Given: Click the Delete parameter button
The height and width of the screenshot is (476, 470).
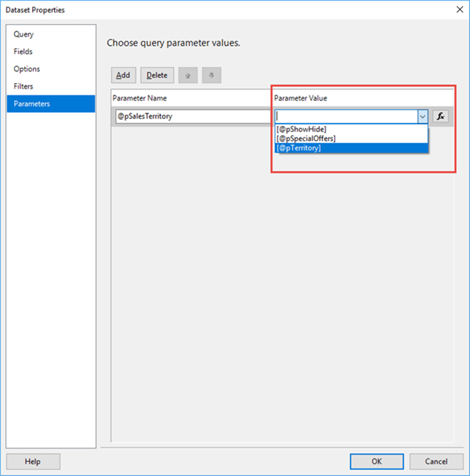Looking at the screenshot, I should [157, 75].
